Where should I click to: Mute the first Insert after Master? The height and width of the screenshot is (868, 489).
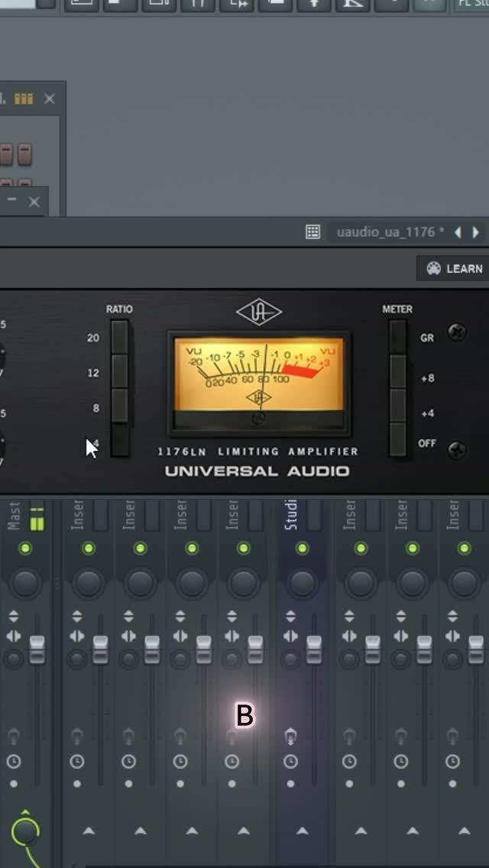coord(88,548)
